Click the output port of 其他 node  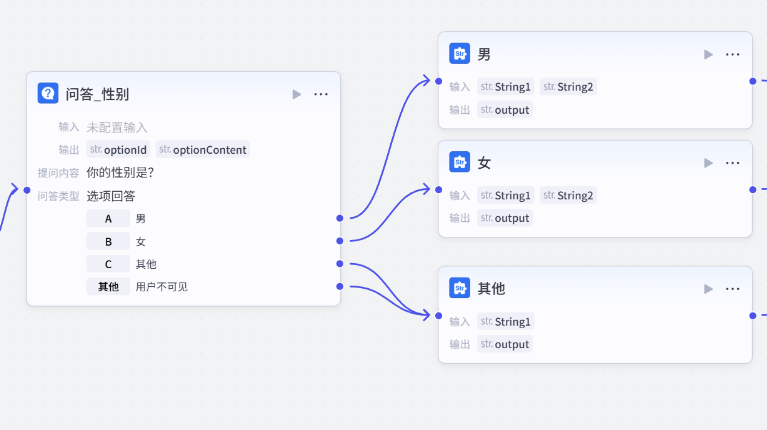tap(752, 316)
